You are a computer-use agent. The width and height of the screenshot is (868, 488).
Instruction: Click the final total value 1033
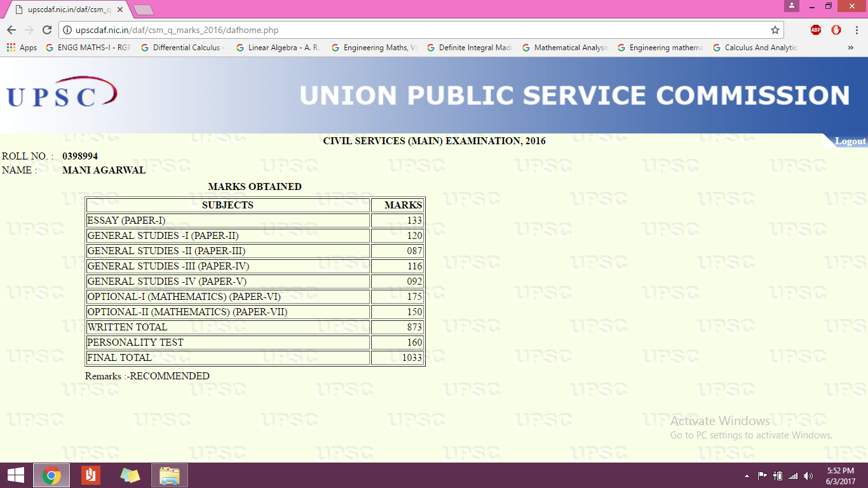(412, 358)
